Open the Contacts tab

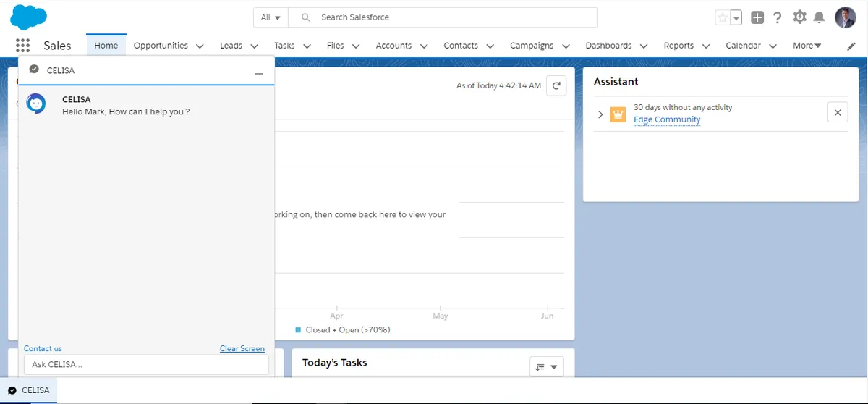point(461,45)
